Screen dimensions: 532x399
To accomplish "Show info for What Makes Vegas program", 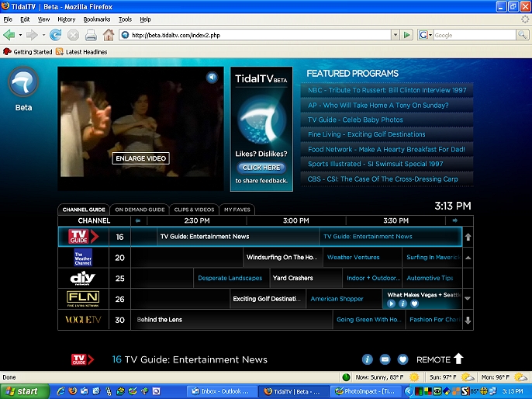I will click(402, 304).
